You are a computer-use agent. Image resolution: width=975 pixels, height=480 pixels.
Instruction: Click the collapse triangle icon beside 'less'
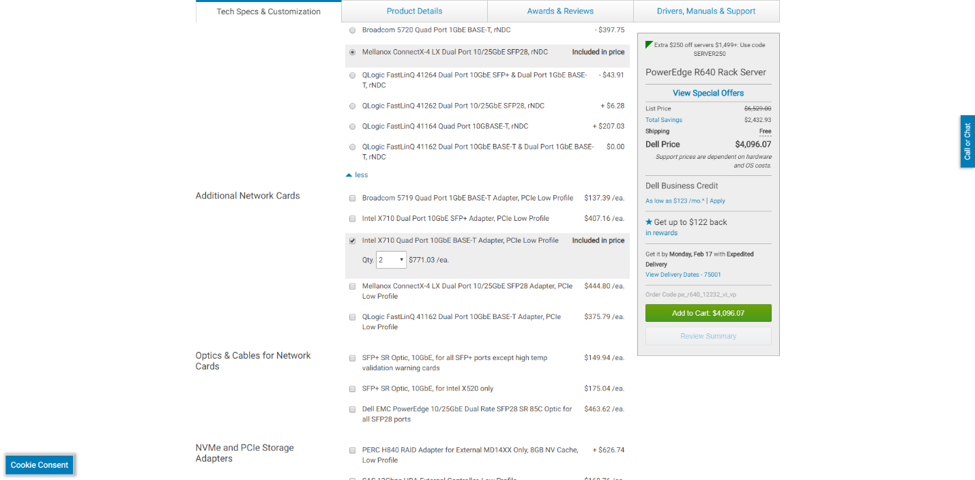tap(349, 175)
